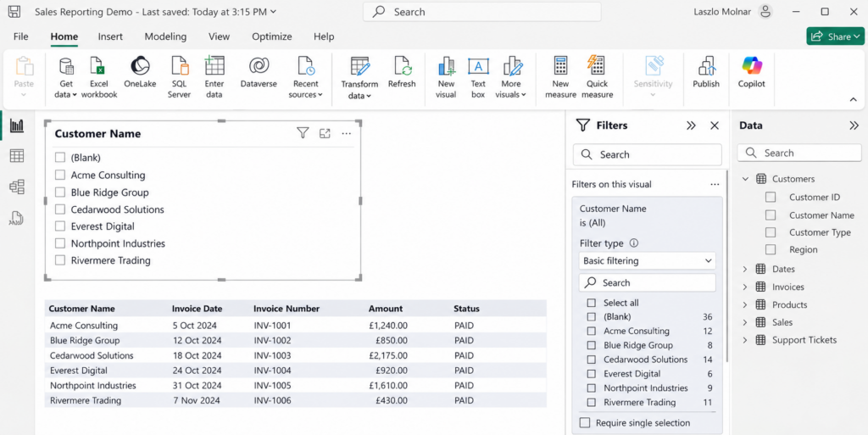
Task: Click the Filters pane Search field
Action: pos(647,155)
